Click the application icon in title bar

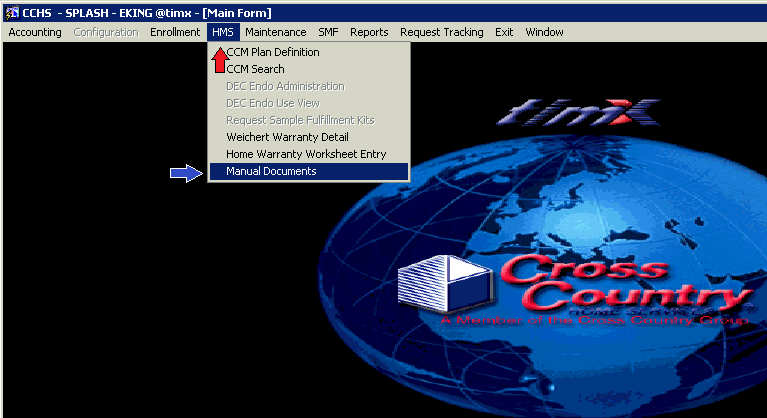pos(12,13)
